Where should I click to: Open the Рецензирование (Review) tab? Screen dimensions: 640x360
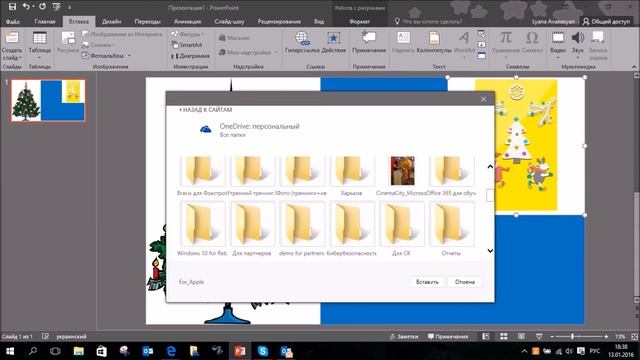pos(279,21)
